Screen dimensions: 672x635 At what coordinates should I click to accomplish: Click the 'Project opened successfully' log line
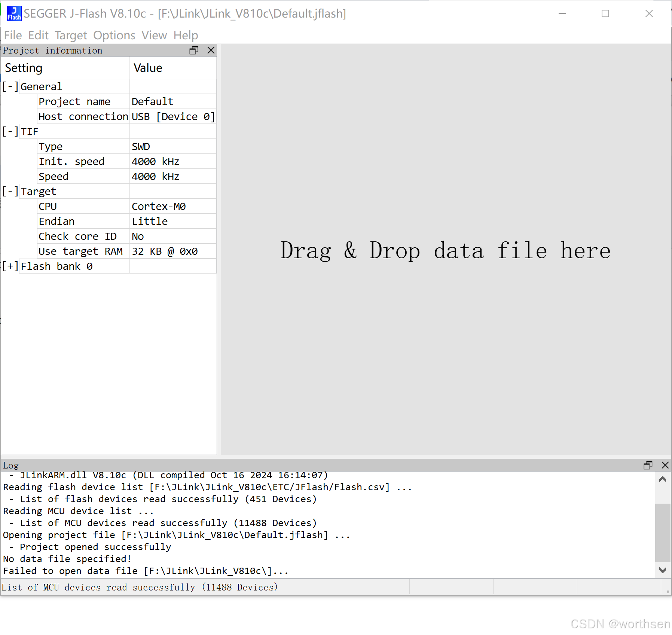(x=90, y=547)
